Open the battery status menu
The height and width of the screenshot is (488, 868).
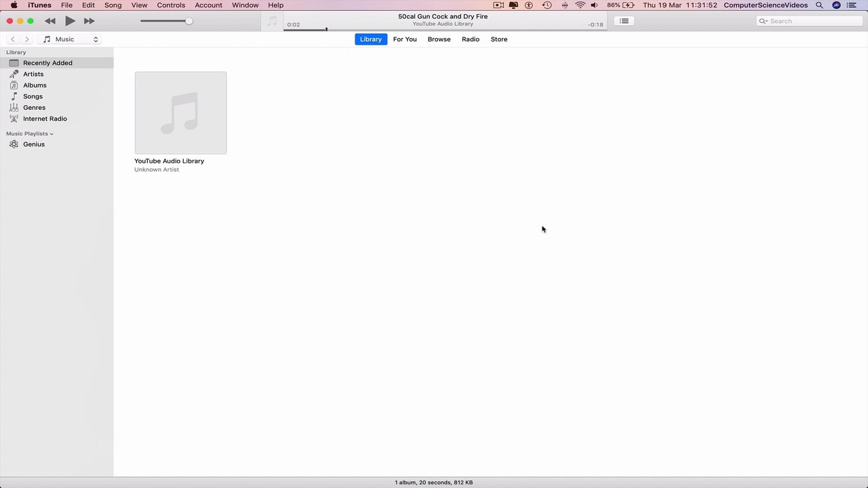(620, 5)
